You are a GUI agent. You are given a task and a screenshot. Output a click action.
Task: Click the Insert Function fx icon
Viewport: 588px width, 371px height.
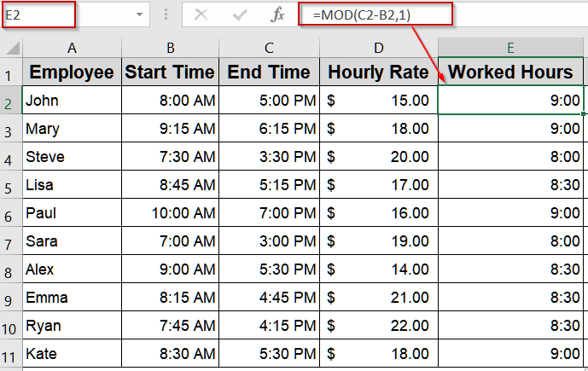pos(277,15)
